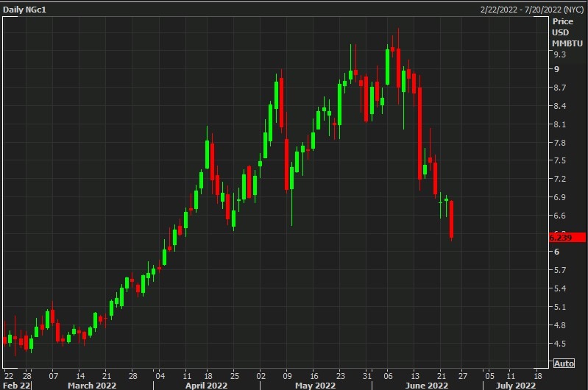The width and height of the screenshot is (588, 390).
Task: Click the Price axis header label
Action: pyautogui.click(x=562, y=21)
